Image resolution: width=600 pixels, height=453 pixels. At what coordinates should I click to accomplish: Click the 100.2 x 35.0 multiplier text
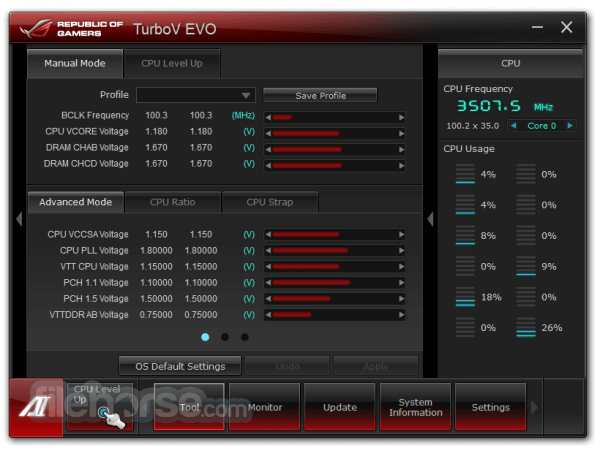[473, 126]
